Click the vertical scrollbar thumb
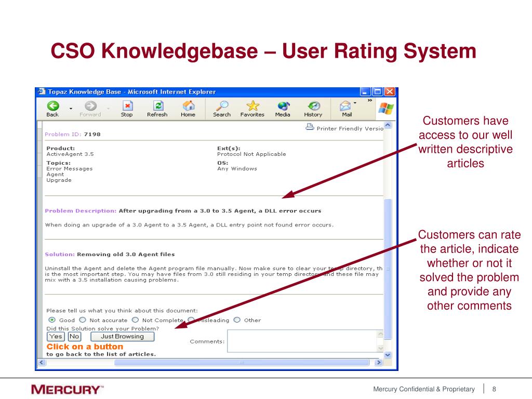Image resolution: width=532 pixels, height=399 pixels. pos(388,269)
